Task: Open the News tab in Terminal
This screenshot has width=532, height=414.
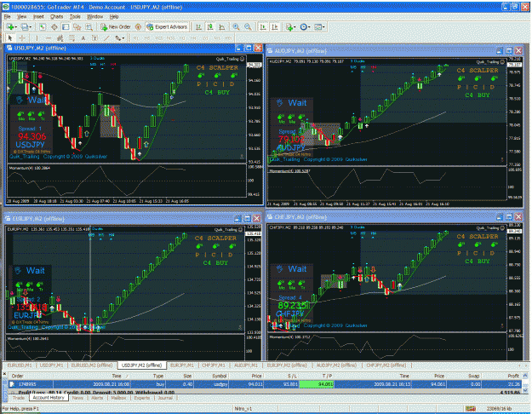Action: (x=77, y=398)
